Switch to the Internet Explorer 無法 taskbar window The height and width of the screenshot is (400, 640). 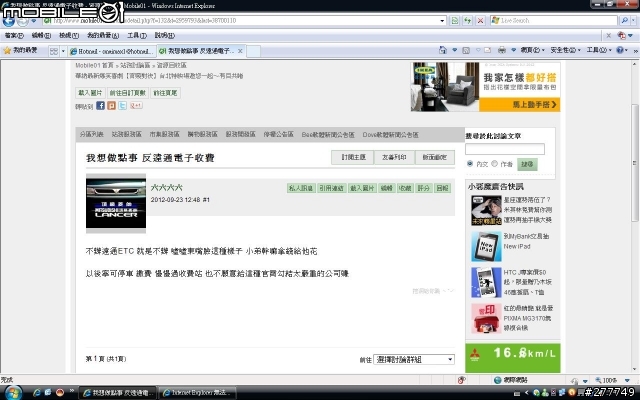[197, 393]
